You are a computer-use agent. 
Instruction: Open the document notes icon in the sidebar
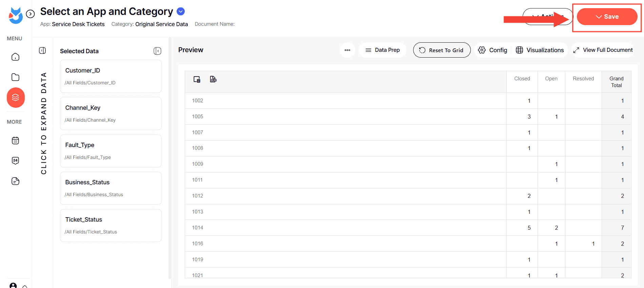[x=15, y=181]
